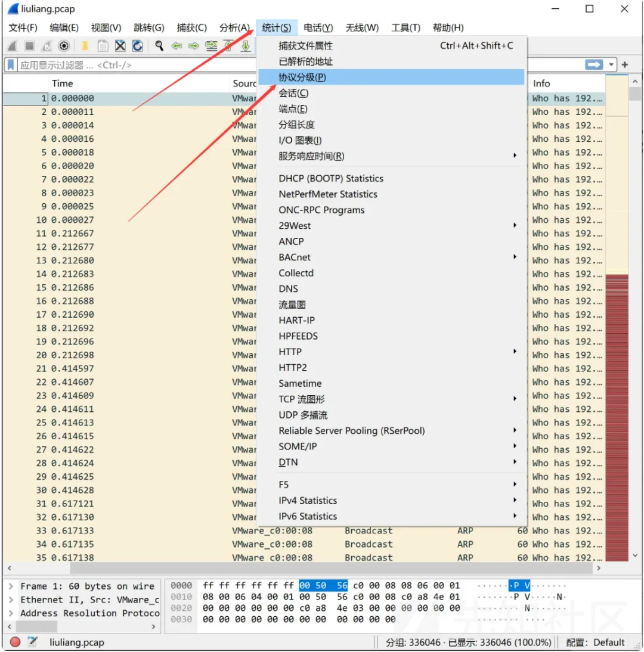Image resolution: width=644 pixels, height=652 pixels.
Task: Click the Wireshark logo in title bar
Action: tap(13, 9)
